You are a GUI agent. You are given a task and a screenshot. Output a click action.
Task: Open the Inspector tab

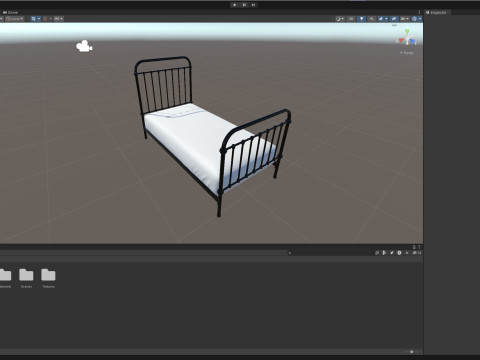click(437, 12)
